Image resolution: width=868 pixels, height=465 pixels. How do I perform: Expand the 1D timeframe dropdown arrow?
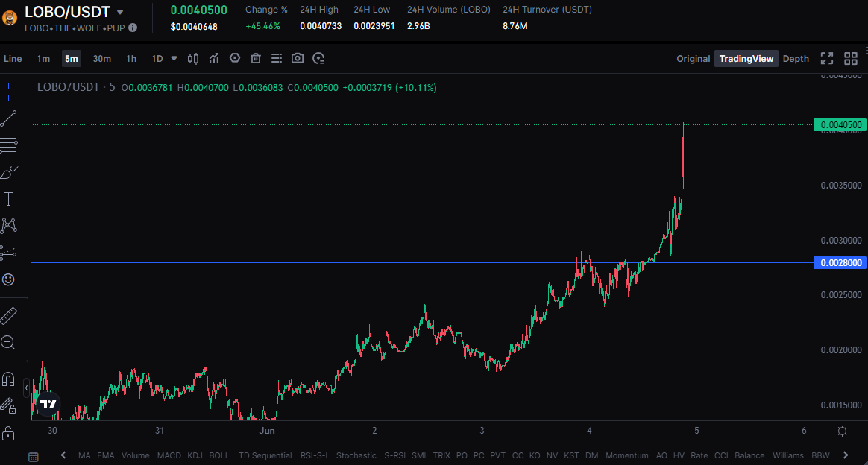point(174,58)
